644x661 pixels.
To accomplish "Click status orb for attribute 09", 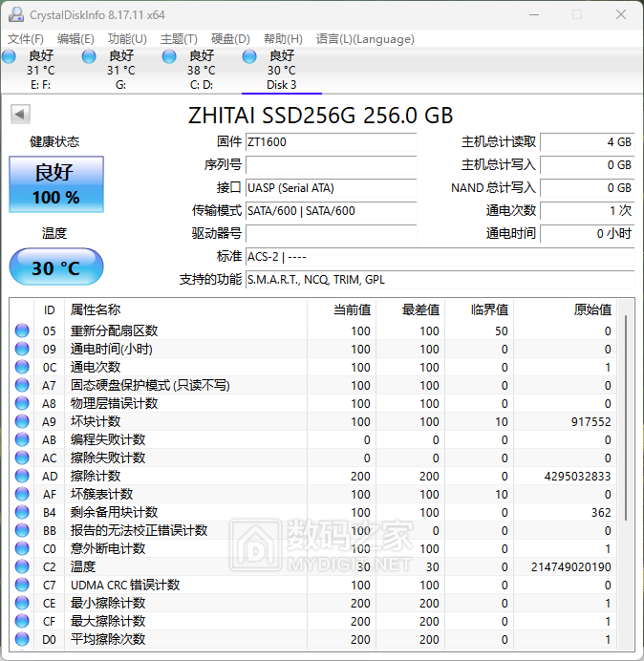I will 22,349.
